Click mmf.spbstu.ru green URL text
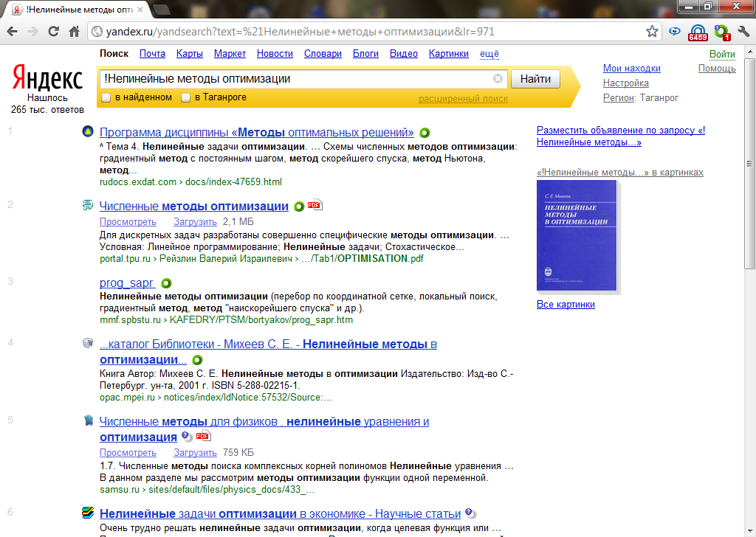 tap(226, 320)
